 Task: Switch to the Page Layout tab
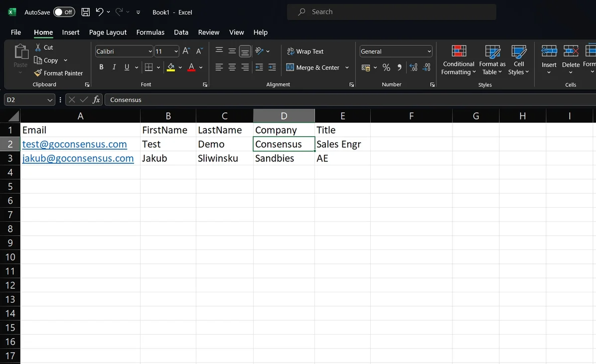pyautogui.click(x=108, y=32)
